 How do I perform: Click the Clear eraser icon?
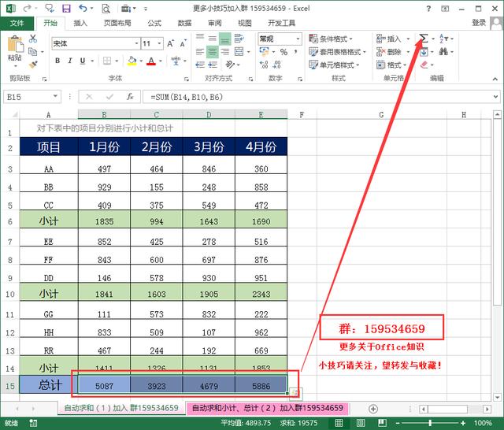pos(424,65)
